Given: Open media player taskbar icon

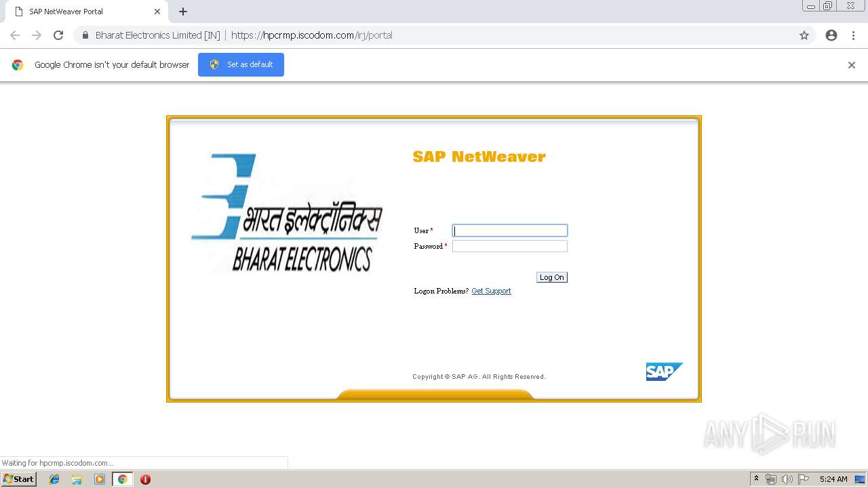Looking at the screenshot, I should coord(100,479).
